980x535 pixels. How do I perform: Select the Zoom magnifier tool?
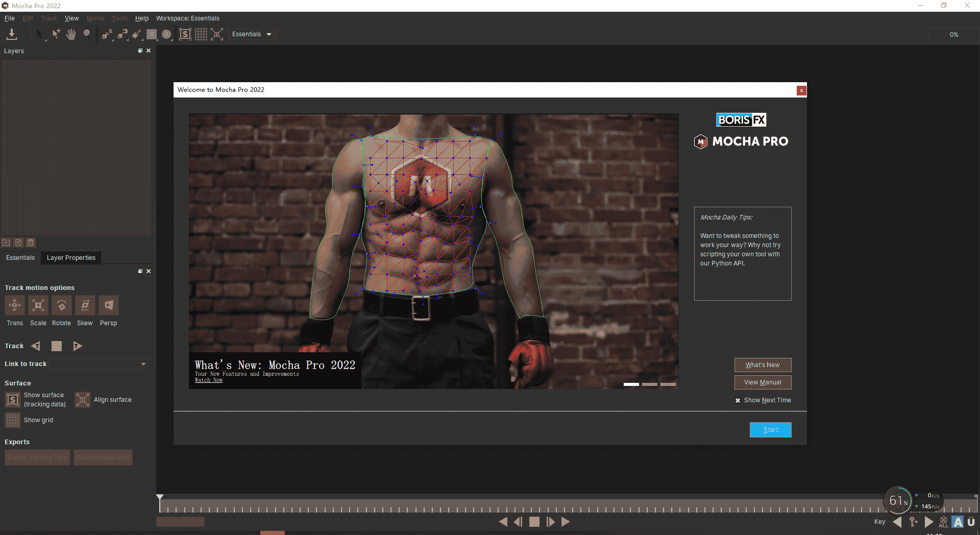tap(87, 34)
